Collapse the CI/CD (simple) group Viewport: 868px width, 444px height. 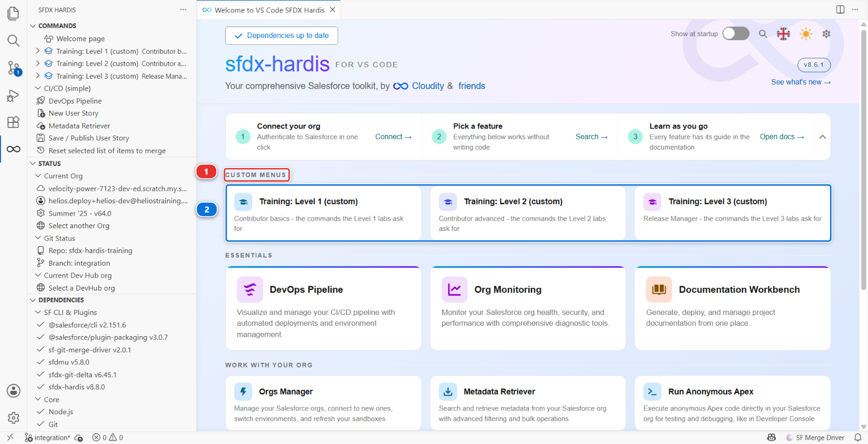click(38, 88)
